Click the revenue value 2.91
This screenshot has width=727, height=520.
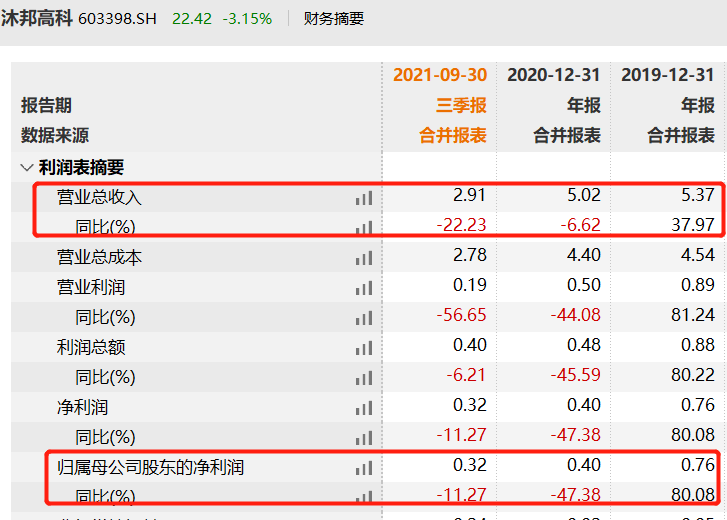pos(469,195)
